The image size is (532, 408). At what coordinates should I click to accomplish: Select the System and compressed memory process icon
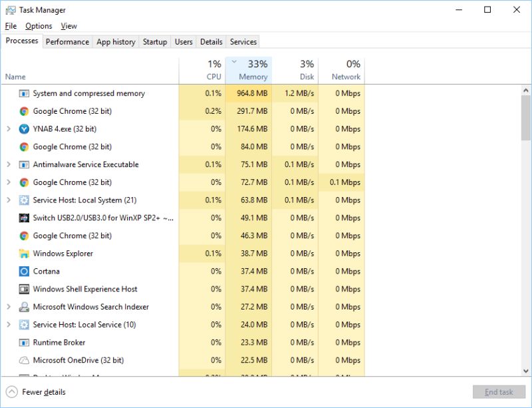(x=24, y=93)
